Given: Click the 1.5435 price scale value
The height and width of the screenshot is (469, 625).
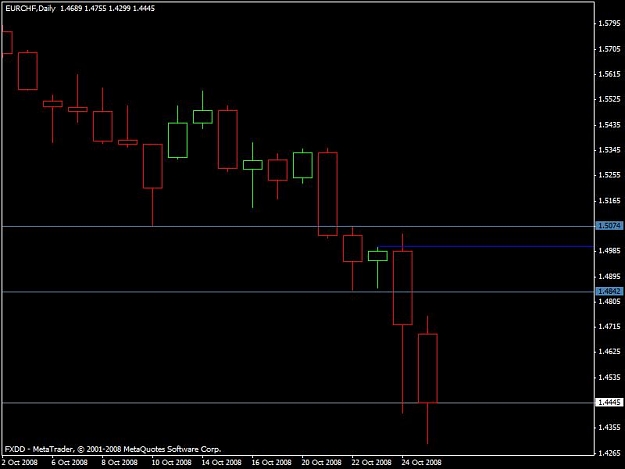Looking at the screenshot, I should click(x=609, y=125).
